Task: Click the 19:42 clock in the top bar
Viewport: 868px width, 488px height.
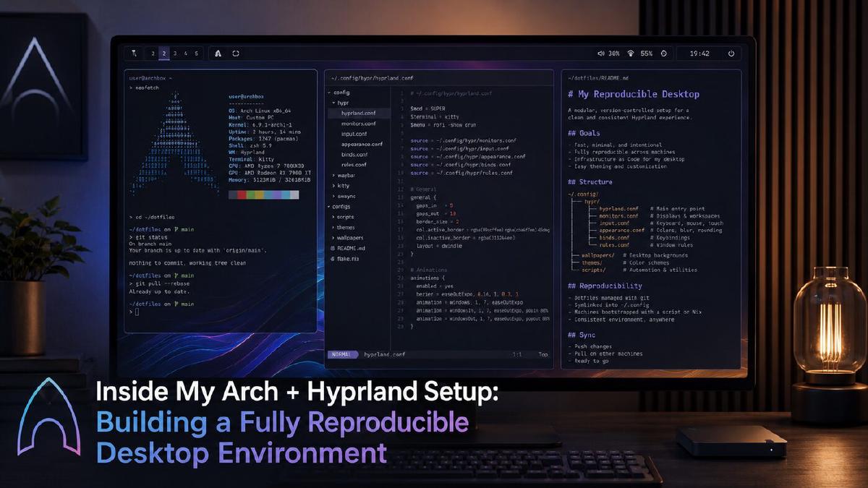Action: tap(699, 53)
